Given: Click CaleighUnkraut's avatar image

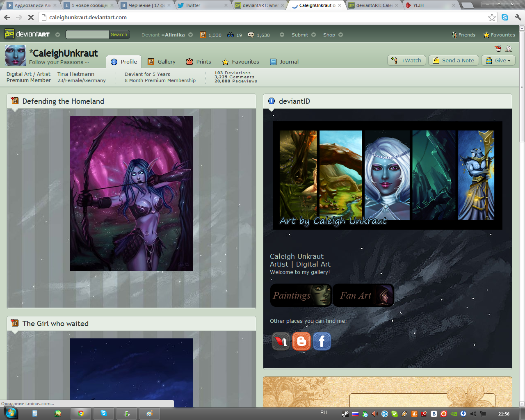Looking at the screenshot, I should point(16,55).
